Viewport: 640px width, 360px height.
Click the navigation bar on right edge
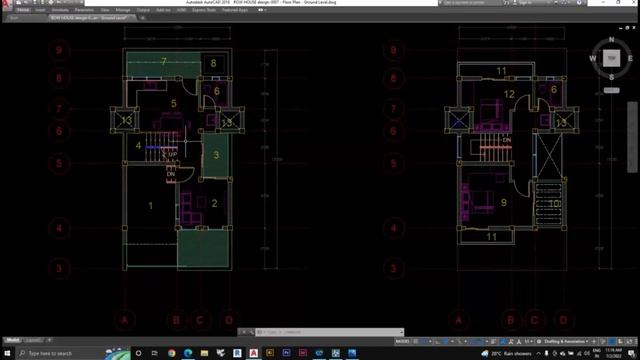click(632, 137)
